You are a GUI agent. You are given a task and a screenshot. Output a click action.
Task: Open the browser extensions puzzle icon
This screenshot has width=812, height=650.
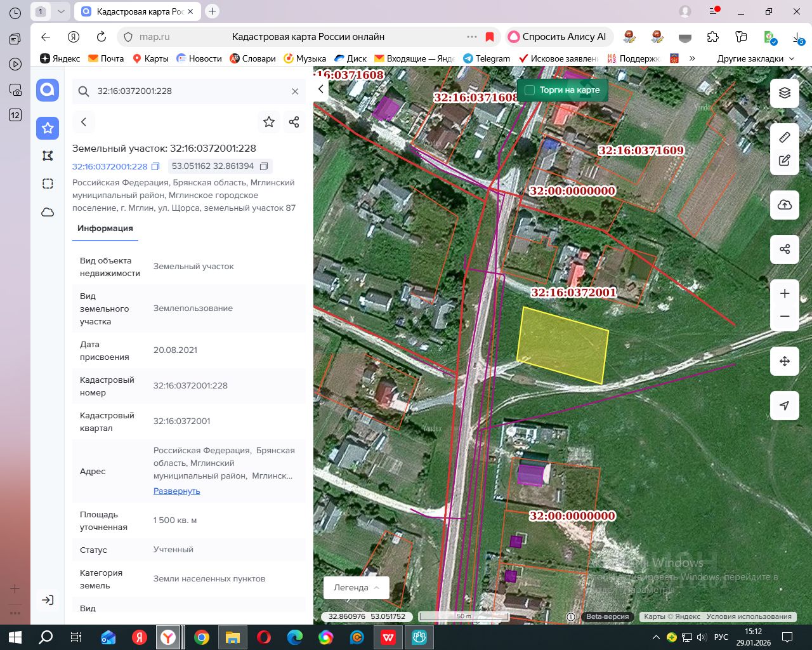[x=713, y=37]
